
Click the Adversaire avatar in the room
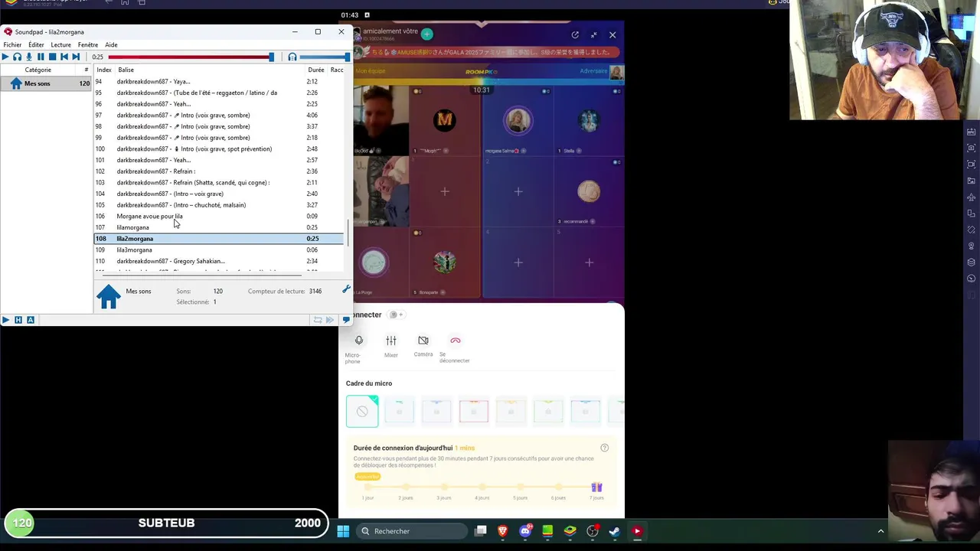(616, 72)
